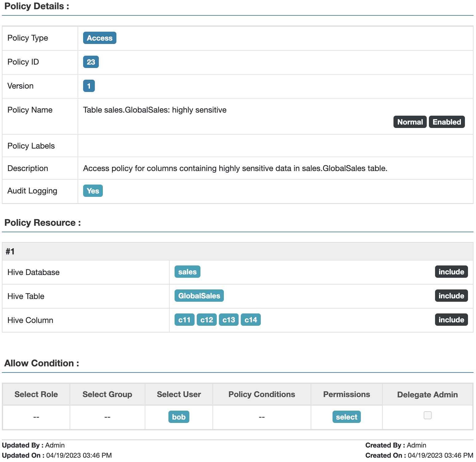Click the select permission tag
Image resolution: width=476 pixels, height=462 pixels.
[x=346, y=417]
